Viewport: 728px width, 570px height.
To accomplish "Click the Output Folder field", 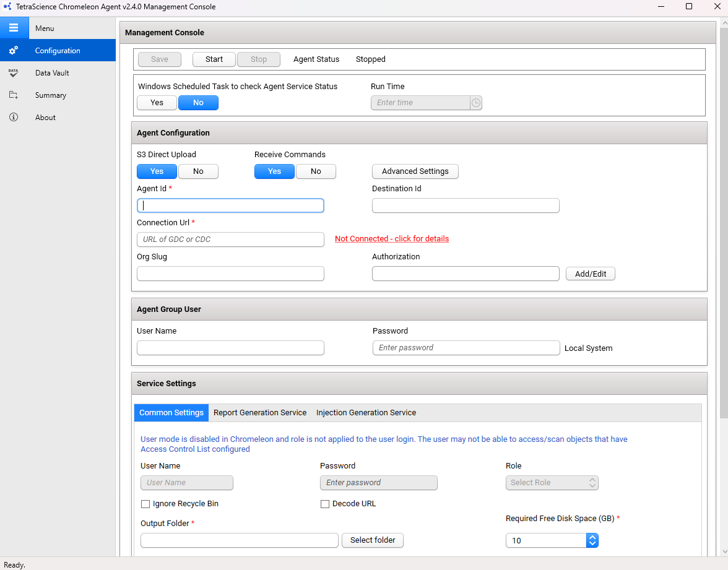I will tap(239, 540).
